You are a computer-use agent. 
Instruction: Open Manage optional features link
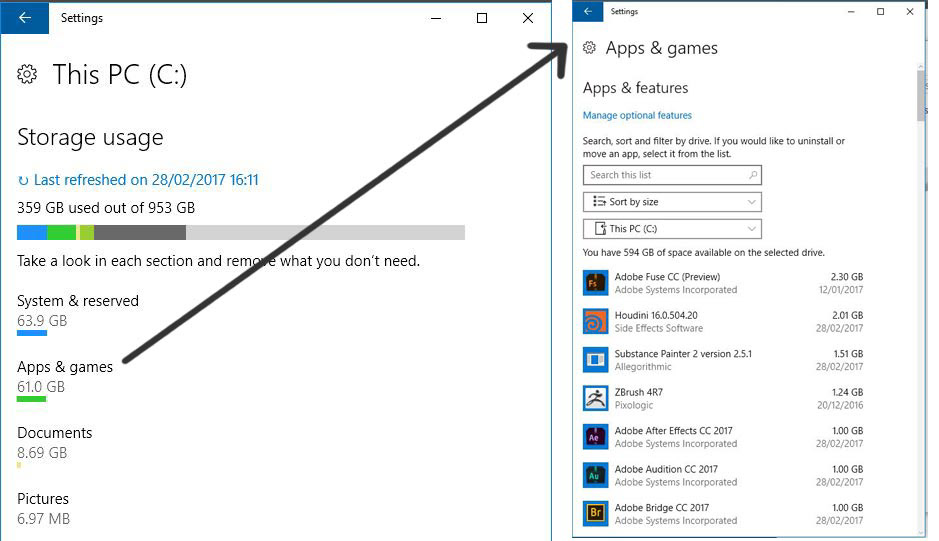click(637, 115)
